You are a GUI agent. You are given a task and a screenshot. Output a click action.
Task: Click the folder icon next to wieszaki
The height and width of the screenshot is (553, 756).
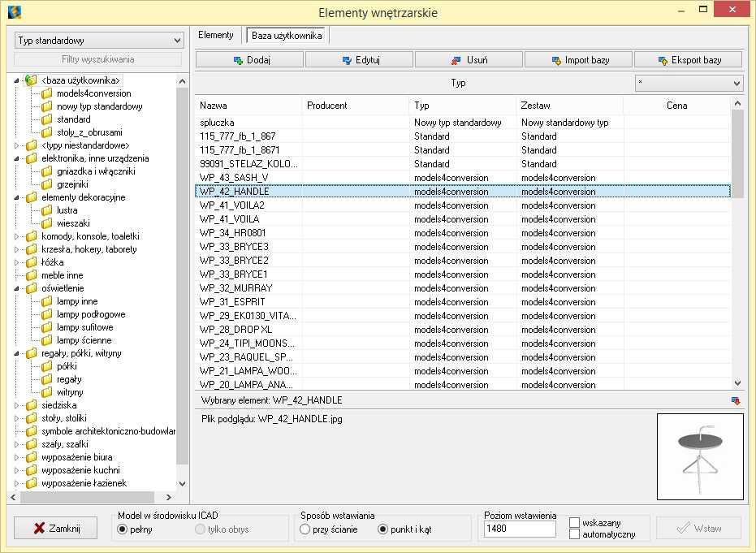[47, 223]
